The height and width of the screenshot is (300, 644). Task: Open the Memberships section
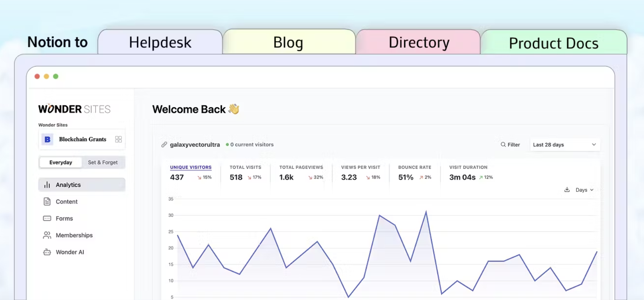[82, 235]
